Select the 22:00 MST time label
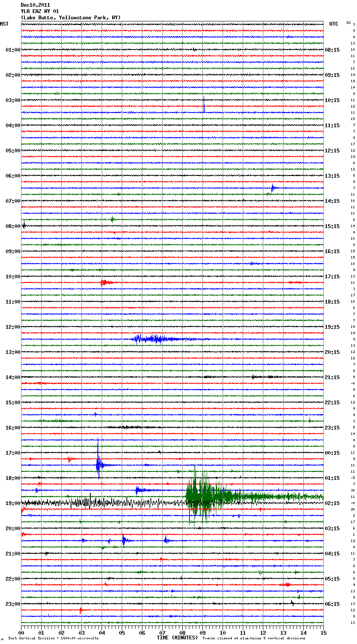 (13, 579)
